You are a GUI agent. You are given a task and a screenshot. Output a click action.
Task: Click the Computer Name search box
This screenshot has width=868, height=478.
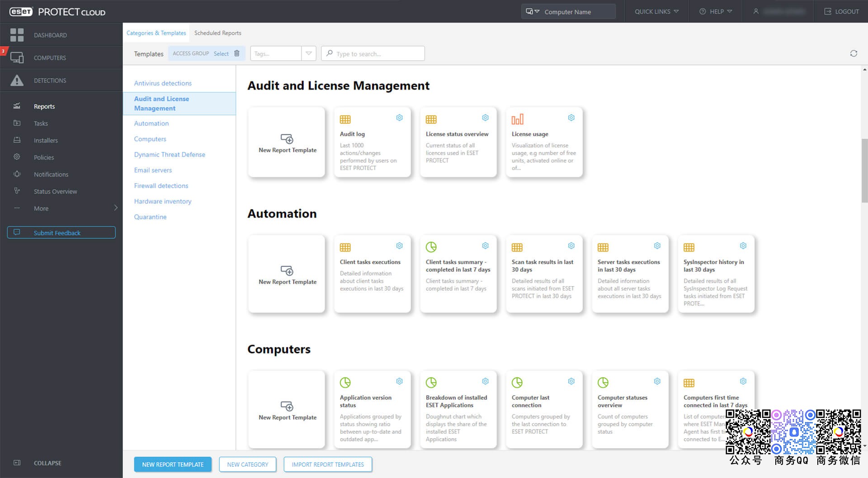coord(578,12)
